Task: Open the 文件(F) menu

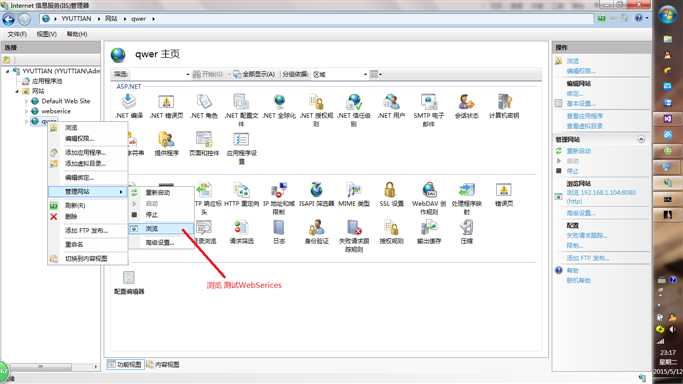Action: [17, 34]
